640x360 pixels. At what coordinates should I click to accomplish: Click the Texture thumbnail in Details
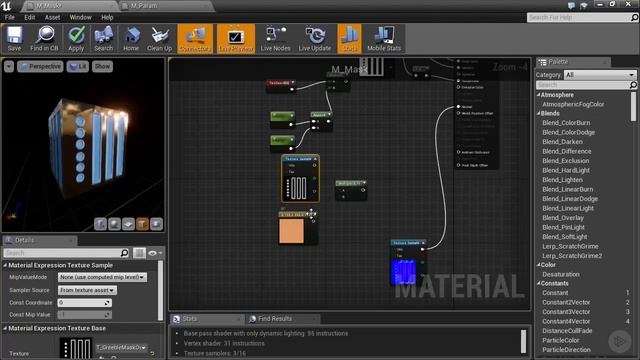point(76,349)
